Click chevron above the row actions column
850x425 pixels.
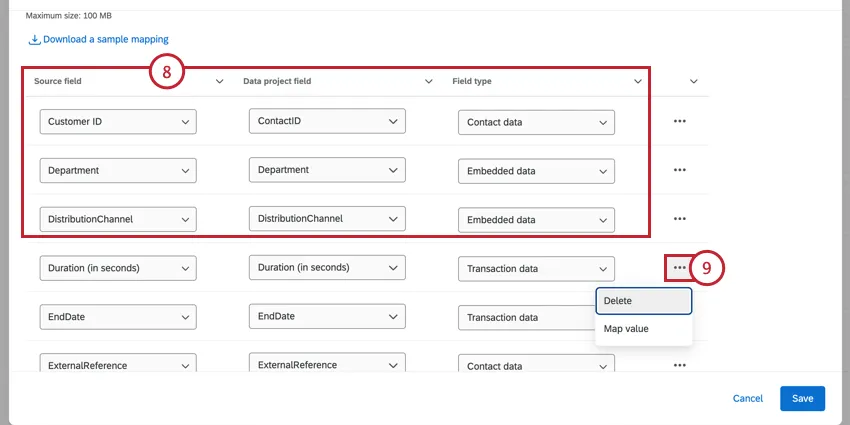pos(693,81)
